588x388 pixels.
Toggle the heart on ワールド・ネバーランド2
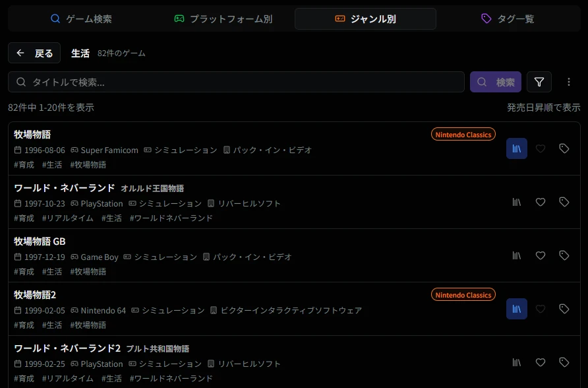click(x=541, y=362)
